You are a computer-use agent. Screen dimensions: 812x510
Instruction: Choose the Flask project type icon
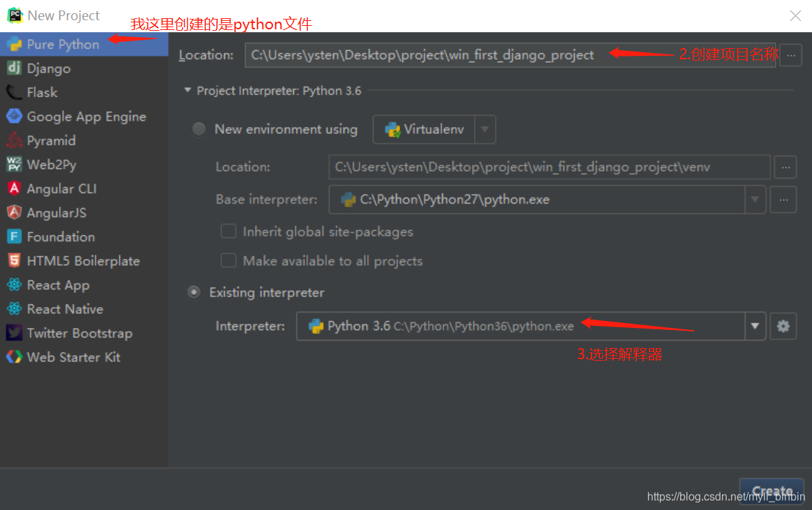[x=14, y=92]
